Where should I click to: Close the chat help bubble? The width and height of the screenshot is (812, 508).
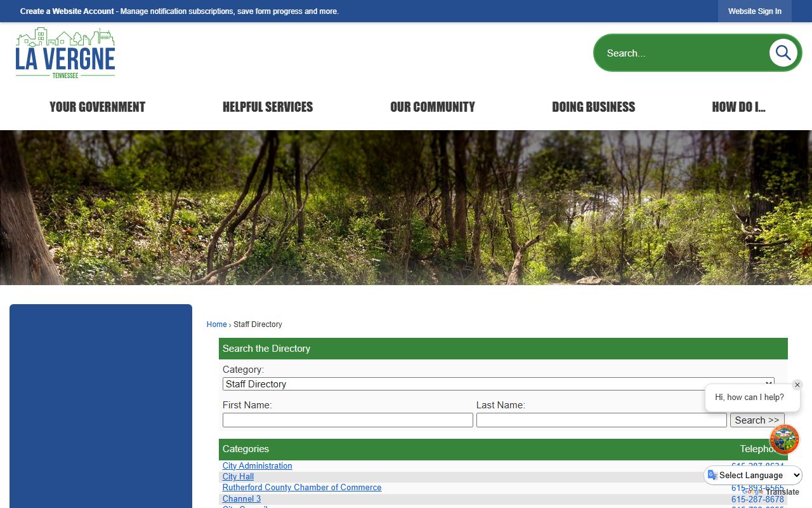pyautogui.click(x=797, y=385)
